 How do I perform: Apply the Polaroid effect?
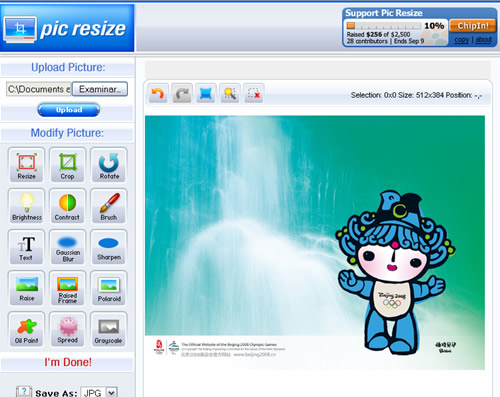(x=109, y=288)
